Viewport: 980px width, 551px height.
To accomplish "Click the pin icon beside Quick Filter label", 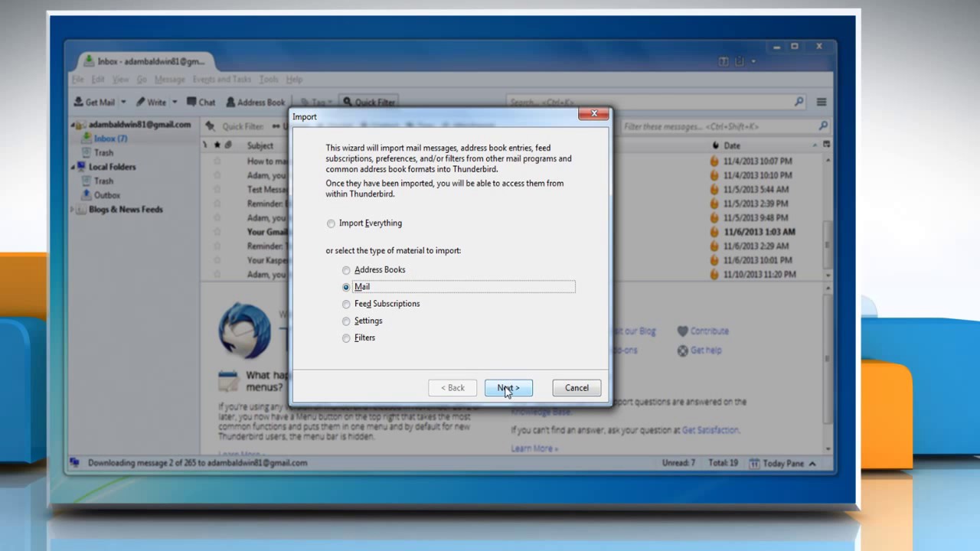I will tap(210, 126).
